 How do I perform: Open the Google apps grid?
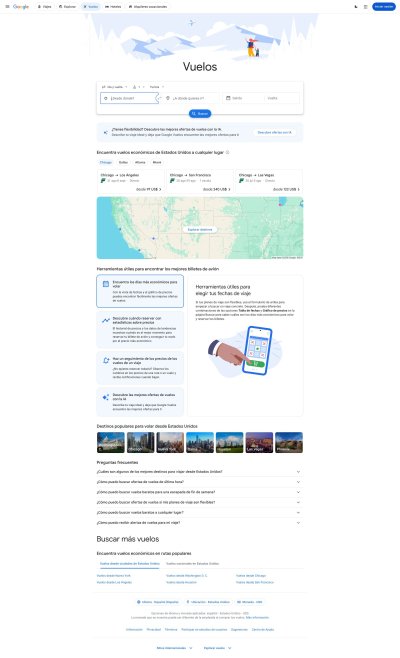pyautogui.click(x=366, y=7)
